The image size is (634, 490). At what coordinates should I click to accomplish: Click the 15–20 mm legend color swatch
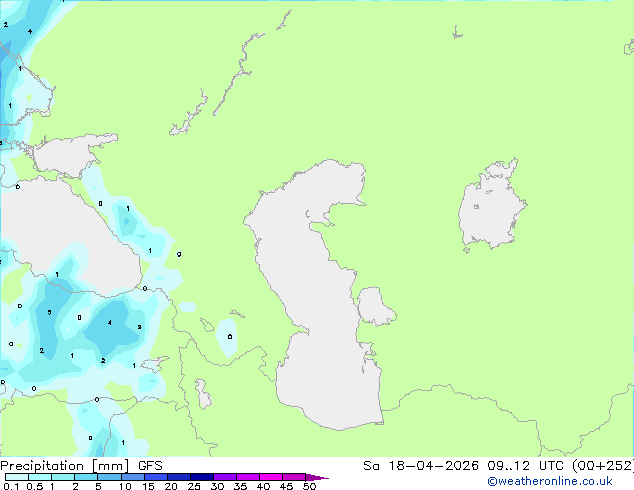point(155,477)
